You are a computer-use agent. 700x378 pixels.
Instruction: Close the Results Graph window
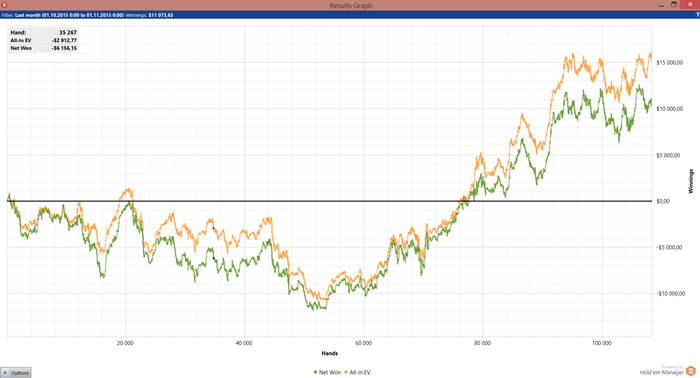(690, 4)
